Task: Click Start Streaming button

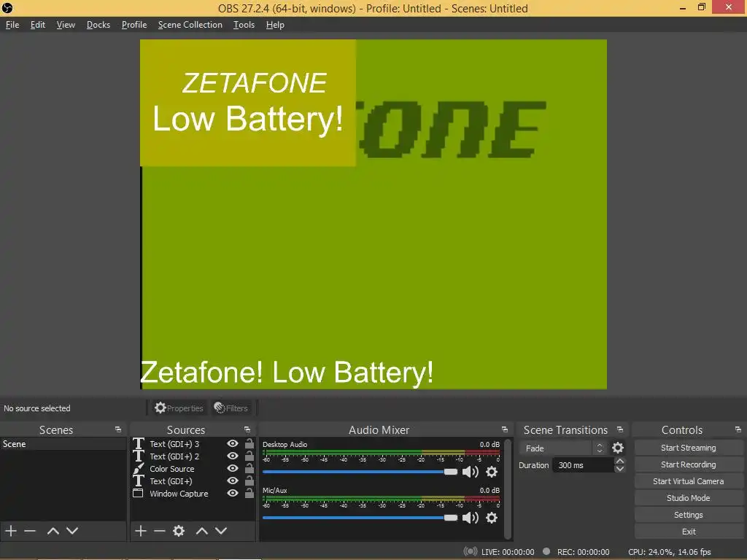Action: pos(689,448)
